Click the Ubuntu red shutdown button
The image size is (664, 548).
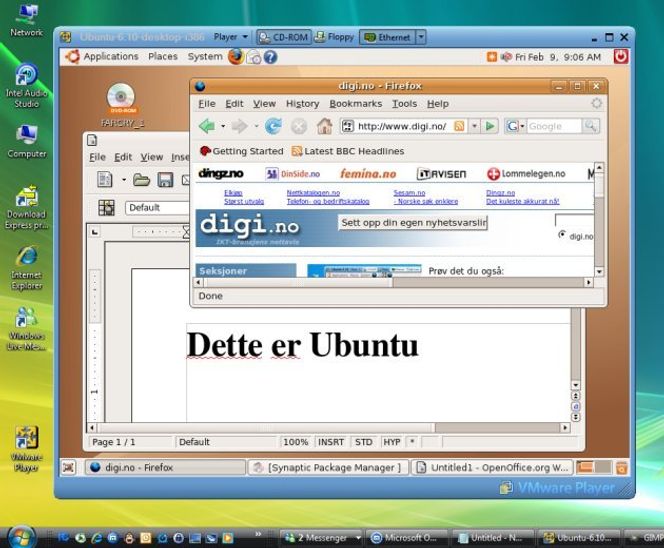[621, 56]
